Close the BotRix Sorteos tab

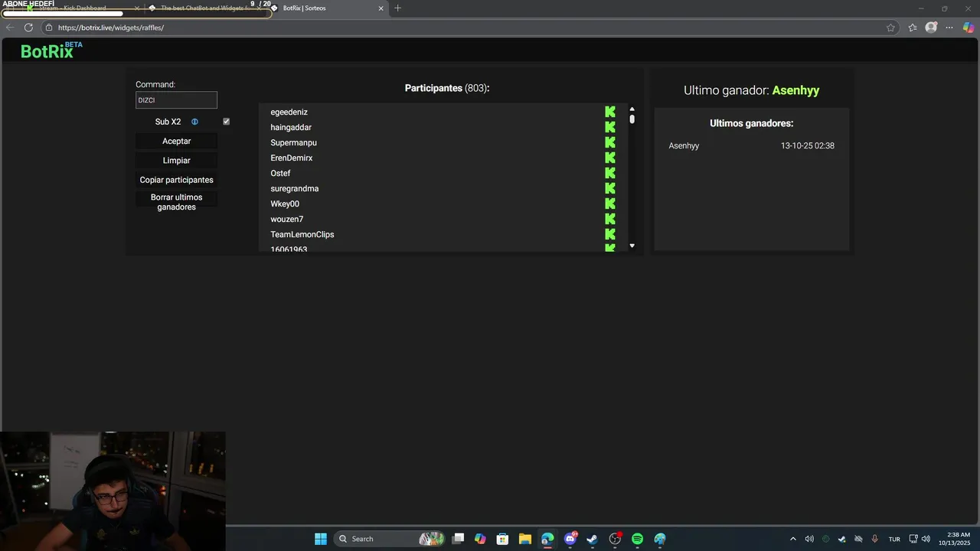381,8
